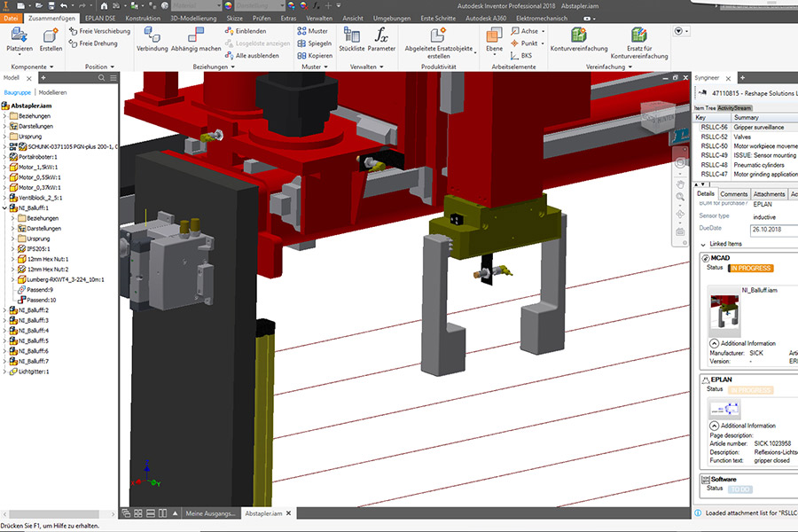Open the Datei menu
The width and height of the screenshot is (798, 532).
point(11,19)
